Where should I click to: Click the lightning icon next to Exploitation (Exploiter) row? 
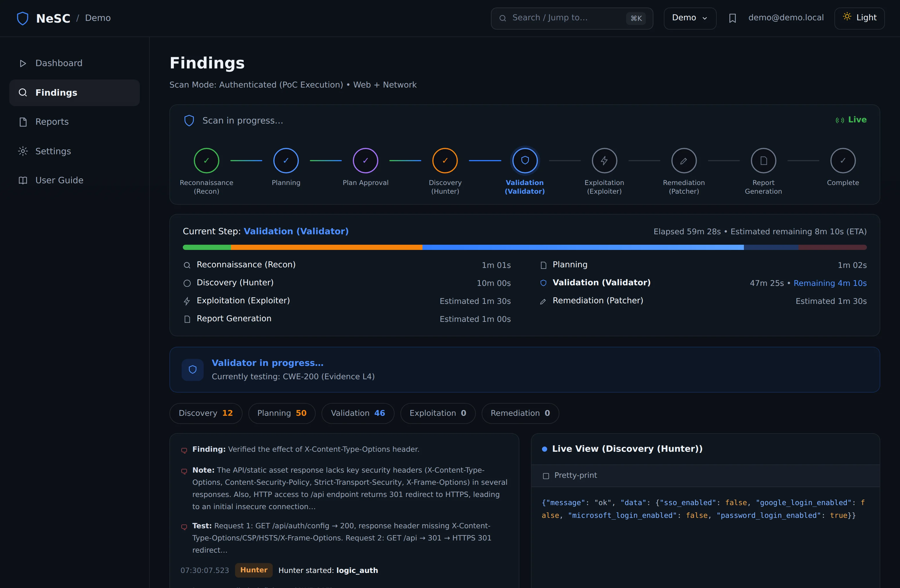pyautogui.click(x=187, y=301)
